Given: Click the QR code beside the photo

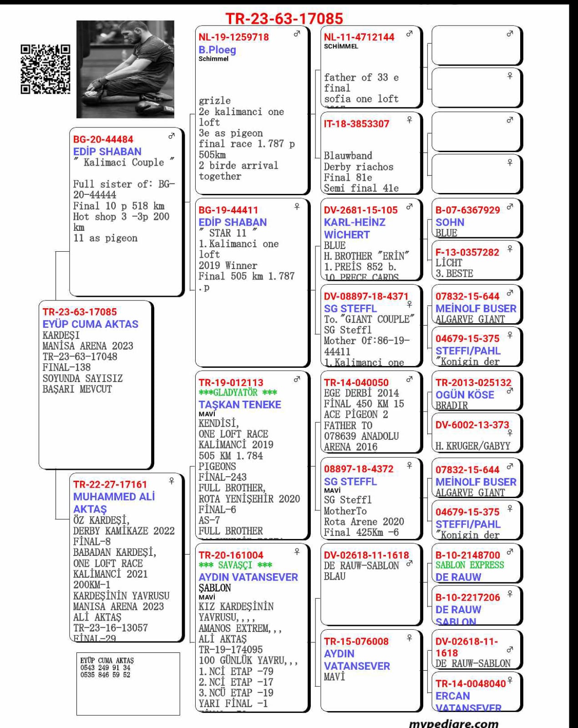Looking at the screenshot, I should (46, 69).
